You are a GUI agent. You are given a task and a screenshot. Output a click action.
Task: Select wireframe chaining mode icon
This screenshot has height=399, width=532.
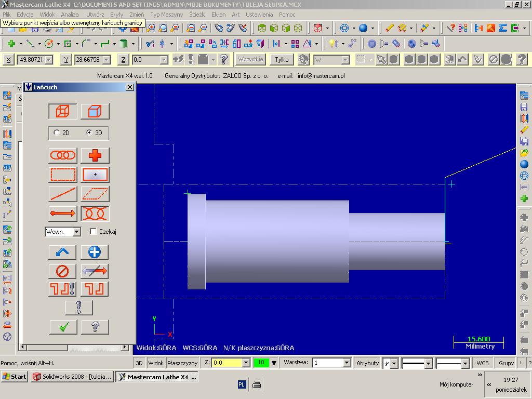click(63, 111)
